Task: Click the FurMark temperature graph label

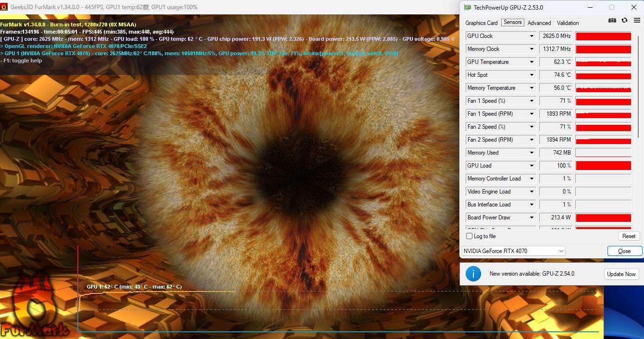Action: click(x=134, y=287)
